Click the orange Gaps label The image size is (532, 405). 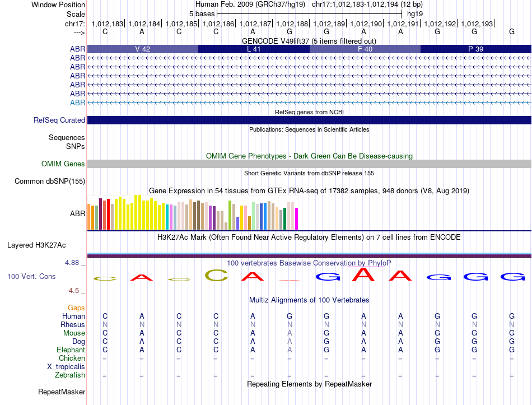(x=76, y=308)
